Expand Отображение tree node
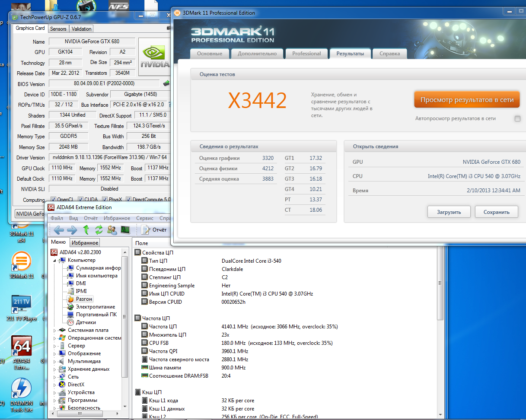526x420 pixels. [55, 353]
